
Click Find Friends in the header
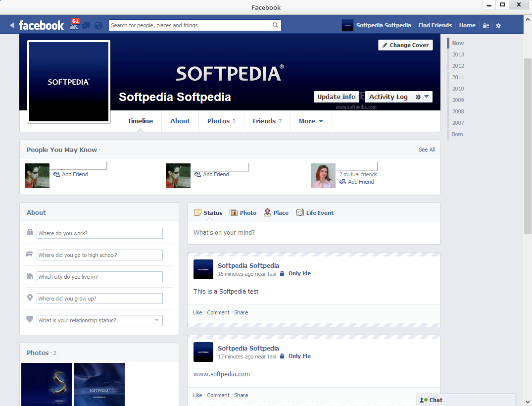coord(435,25)
